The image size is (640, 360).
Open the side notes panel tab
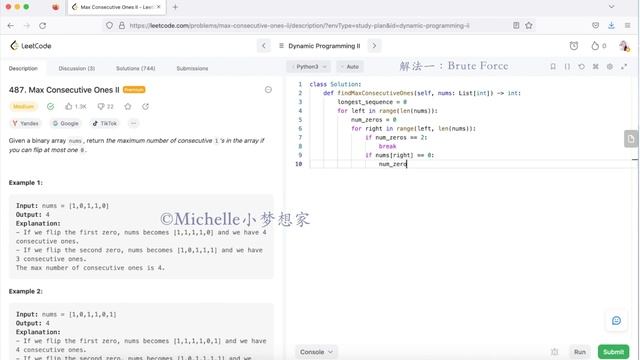(x=631, y=139)
